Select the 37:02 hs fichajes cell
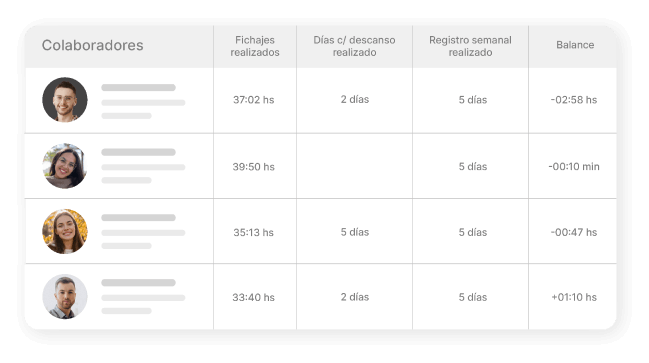The image size is (649, 363). click(254, 100)
